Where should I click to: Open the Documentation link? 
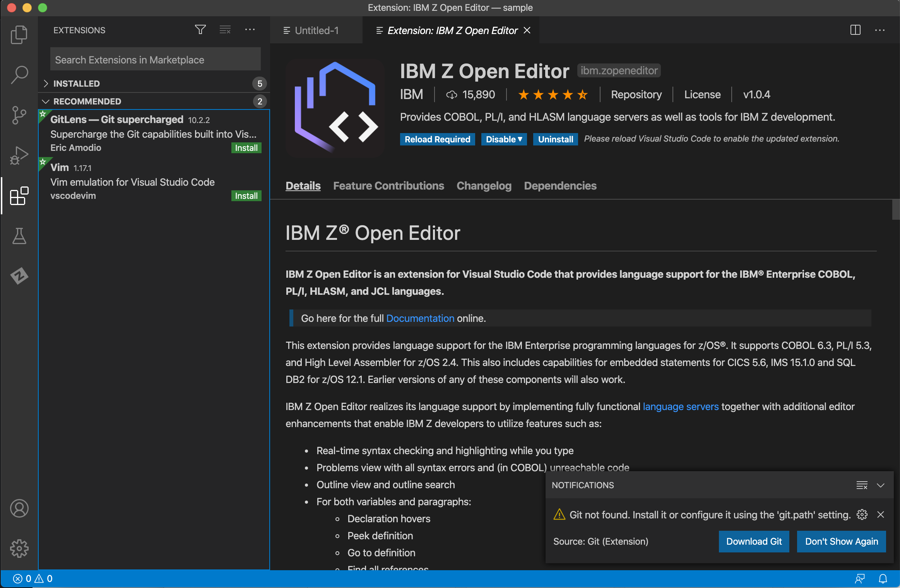click(x=420, y=318)
